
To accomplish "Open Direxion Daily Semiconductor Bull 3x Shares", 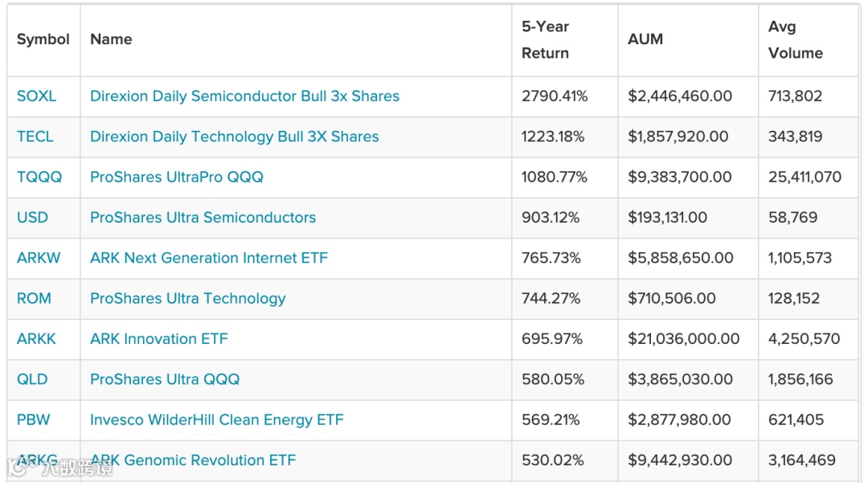I will (x=244, y=96).
